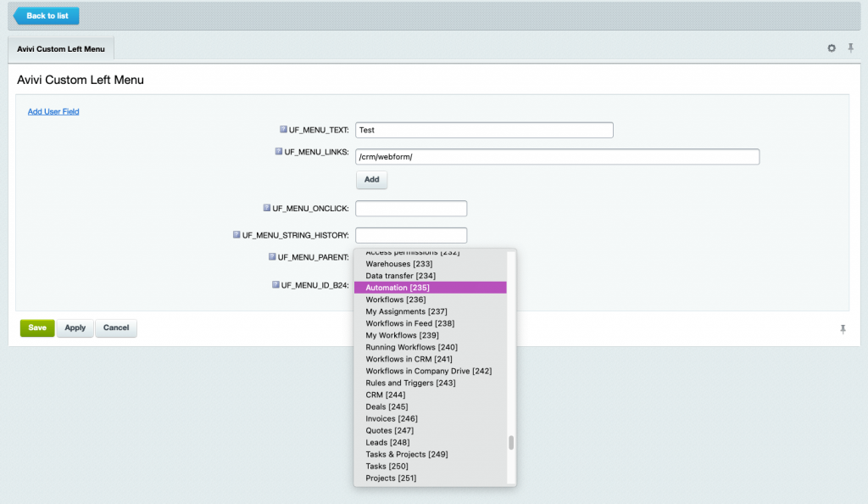Select Tasks [250] option
The image size is (868, 504).
[x=431, y=467]
